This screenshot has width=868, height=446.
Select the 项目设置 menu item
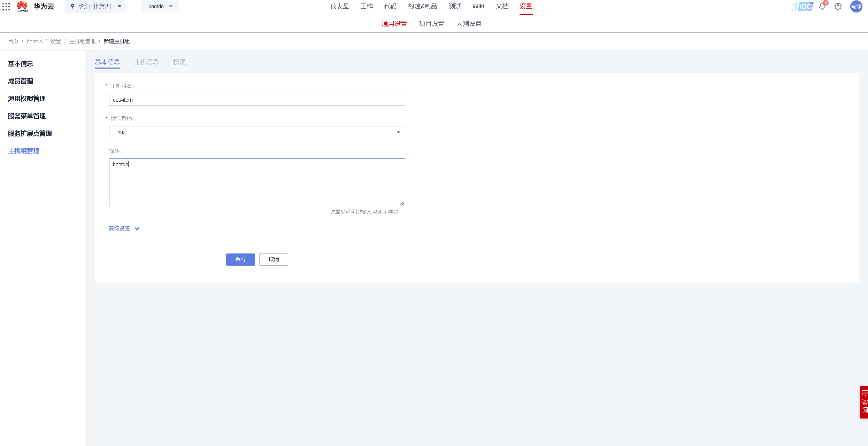431,23
